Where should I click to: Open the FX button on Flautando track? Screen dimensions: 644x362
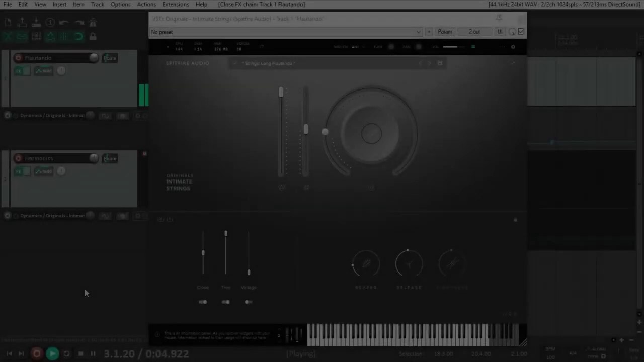pyautogui.click(x=19, y=71)
